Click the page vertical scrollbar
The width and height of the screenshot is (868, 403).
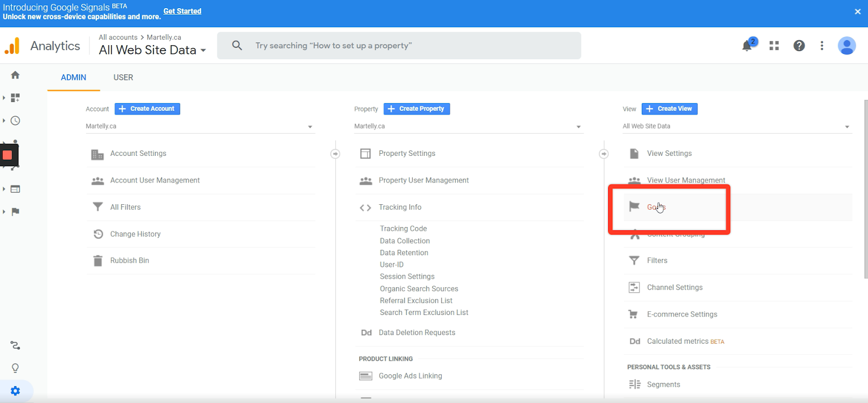point(865,189)
